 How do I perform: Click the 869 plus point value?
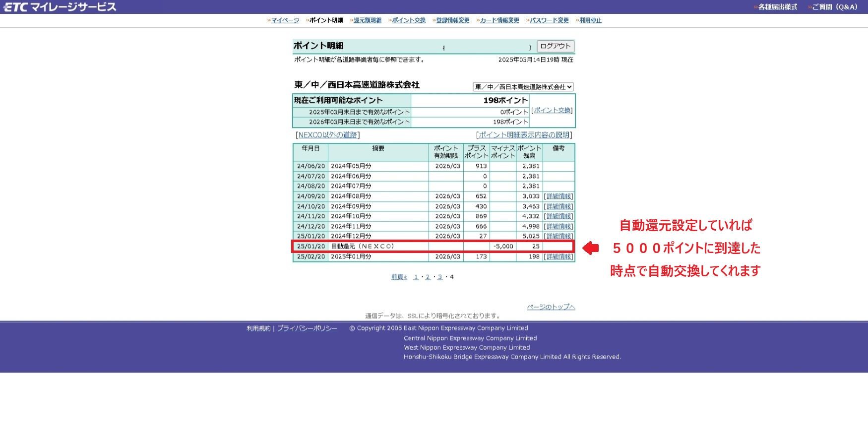(481, 216)
